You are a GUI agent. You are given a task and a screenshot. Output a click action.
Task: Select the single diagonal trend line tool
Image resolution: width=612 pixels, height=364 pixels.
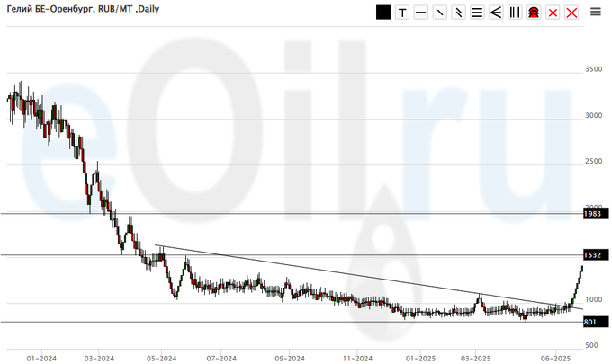(x=439, y=13)
